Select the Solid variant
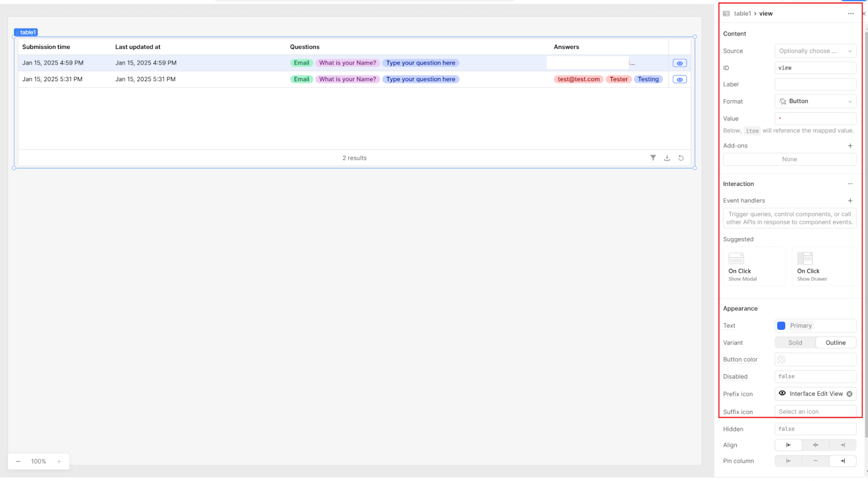The height and width of the screenshot is (481, 868). (795, 343)
